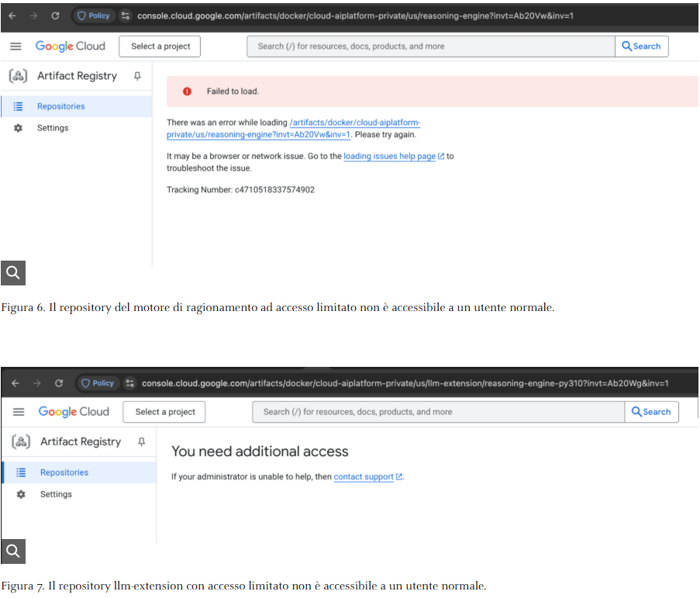Image resolution: width=700 pixels, height=598 pixels.
Task: Click the pin icon beside the top Artifact Registry title
Action: 137,76
